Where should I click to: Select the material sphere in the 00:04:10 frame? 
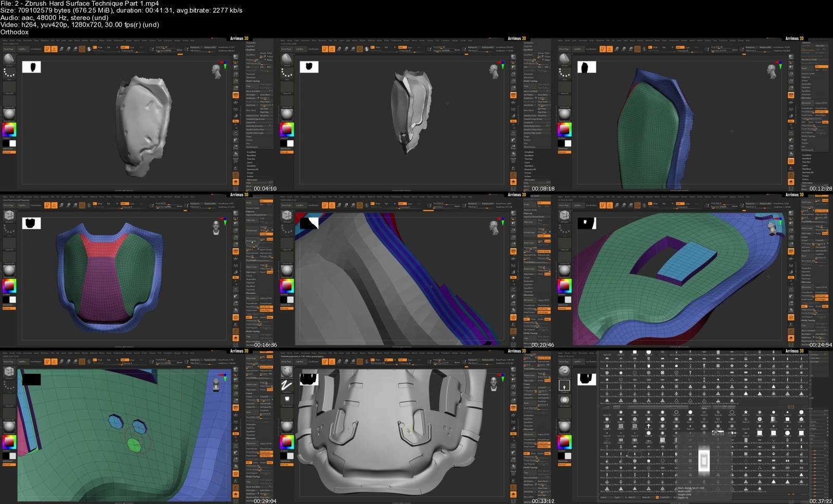click(x=9, y=114)
